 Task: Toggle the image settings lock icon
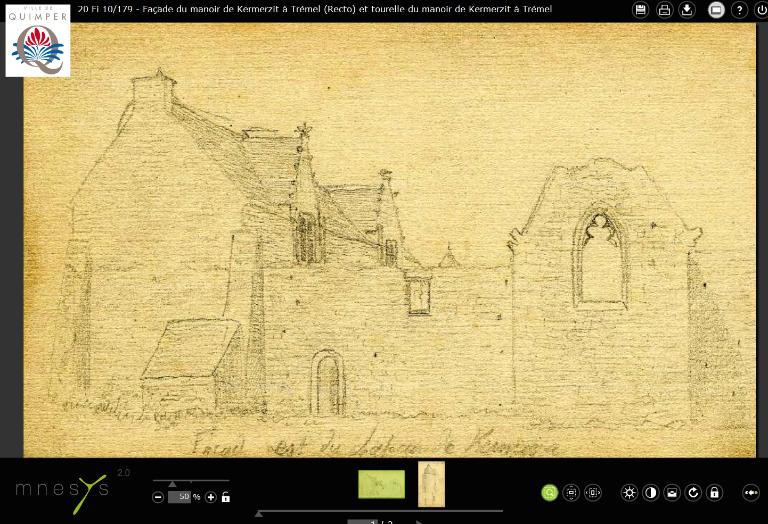click(x=714, y=493)
